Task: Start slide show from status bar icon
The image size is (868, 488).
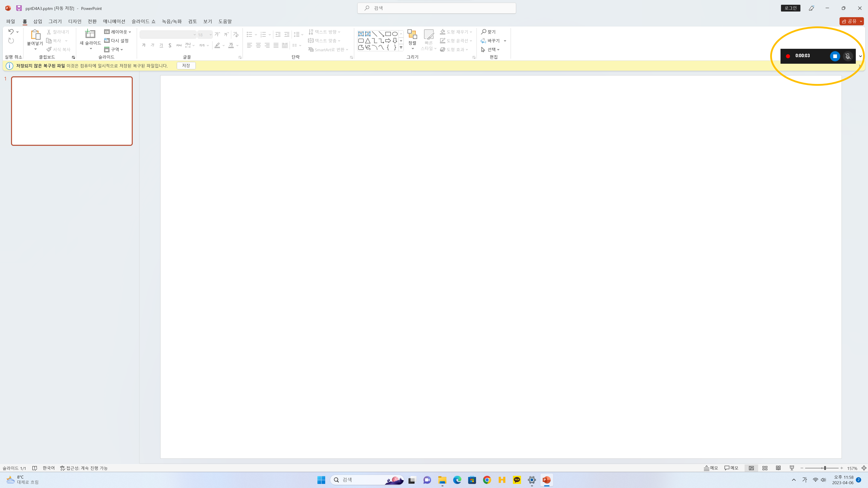Action: tap(792, 468)
